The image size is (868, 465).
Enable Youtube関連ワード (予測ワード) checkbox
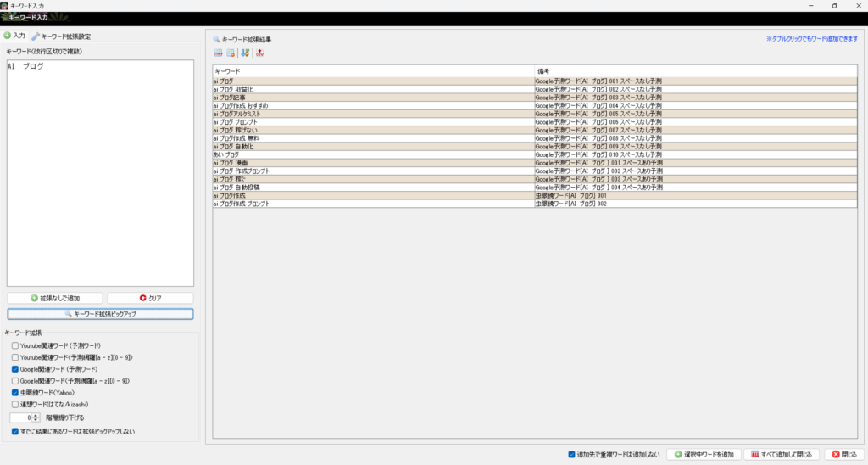coord(15,346)
